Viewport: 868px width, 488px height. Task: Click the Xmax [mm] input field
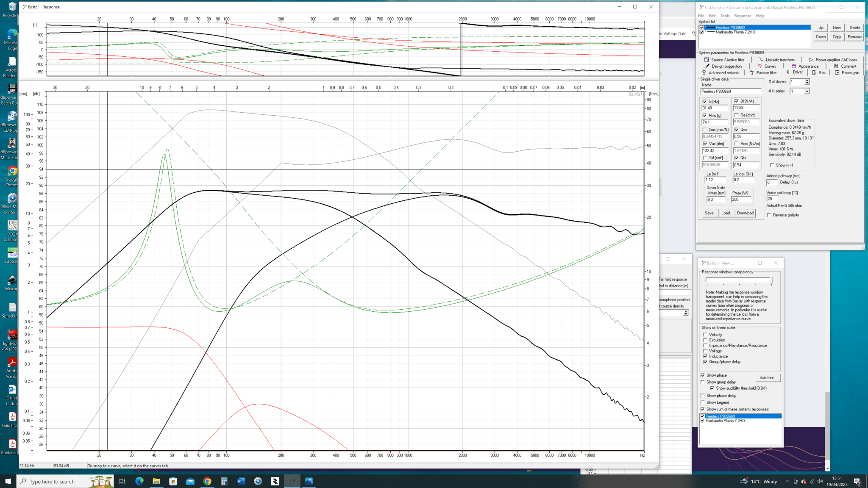[x=716, y=200]
